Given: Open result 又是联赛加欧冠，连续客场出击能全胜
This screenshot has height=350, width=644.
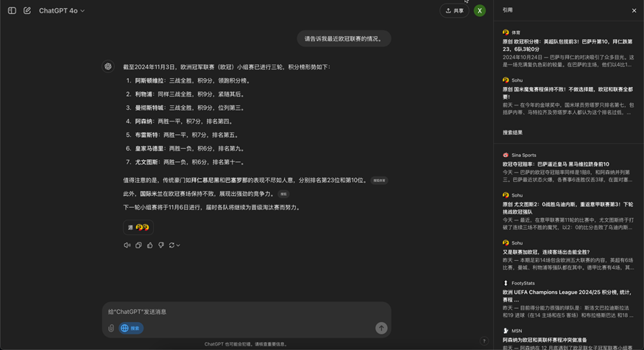Looking at the screenshot, I should click(546, 252).
